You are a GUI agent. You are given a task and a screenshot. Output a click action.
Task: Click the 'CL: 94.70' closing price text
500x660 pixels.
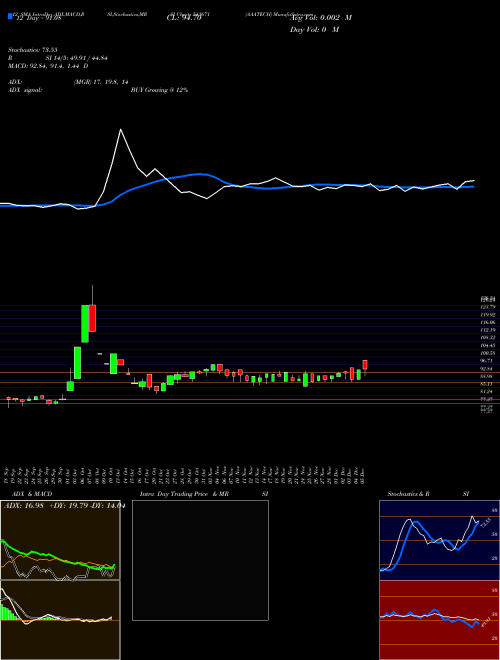tap(184, 18)
